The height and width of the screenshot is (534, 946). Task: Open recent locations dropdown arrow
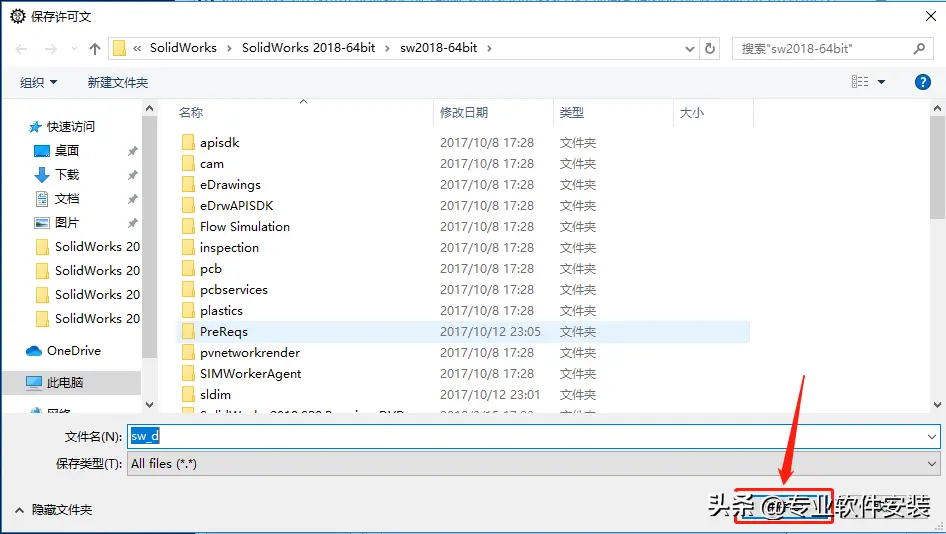(x=74, y=49)
